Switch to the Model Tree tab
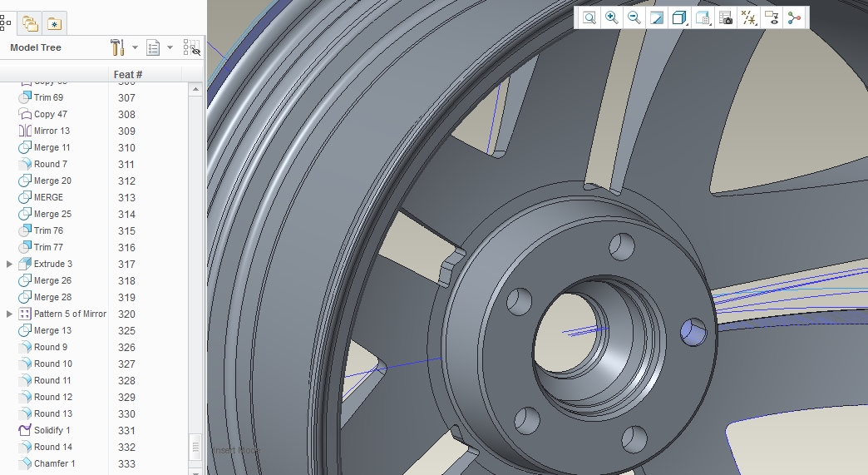This screenshot has height=475, width=868. click(6, 23)
